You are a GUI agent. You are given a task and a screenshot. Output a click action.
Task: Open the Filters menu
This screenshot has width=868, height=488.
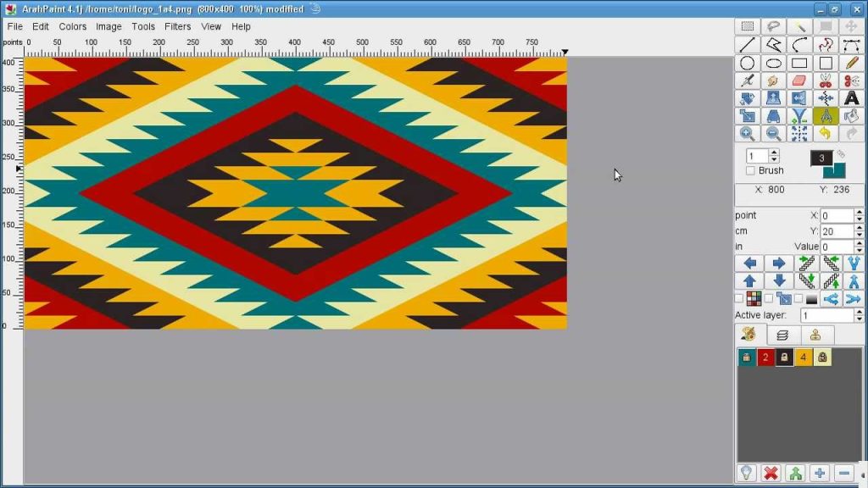click(178, 26)
